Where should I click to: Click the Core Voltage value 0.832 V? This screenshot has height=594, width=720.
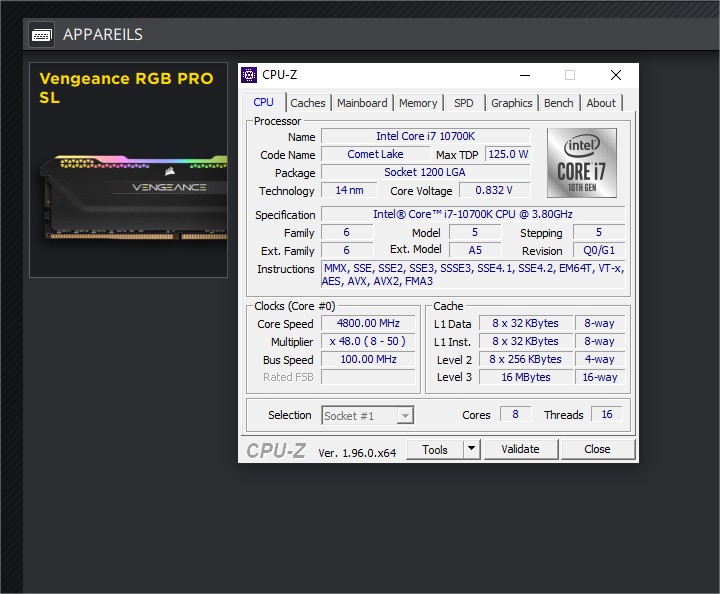click(x=494, y=190)
